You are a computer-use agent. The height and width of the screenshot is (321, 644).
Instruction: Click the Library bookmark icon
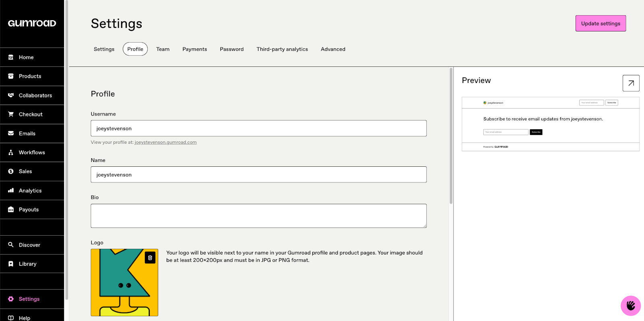point(11,264)
